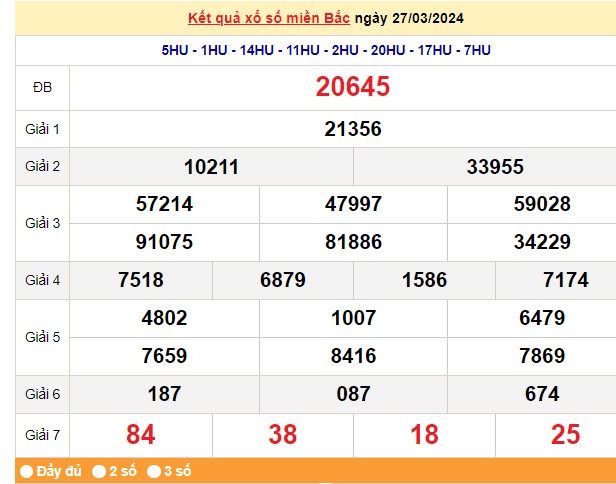Select the Giải 3 number 57214
Image resolution: width=616 pixels, height=484 pixels.
click(x=164, y=204)
